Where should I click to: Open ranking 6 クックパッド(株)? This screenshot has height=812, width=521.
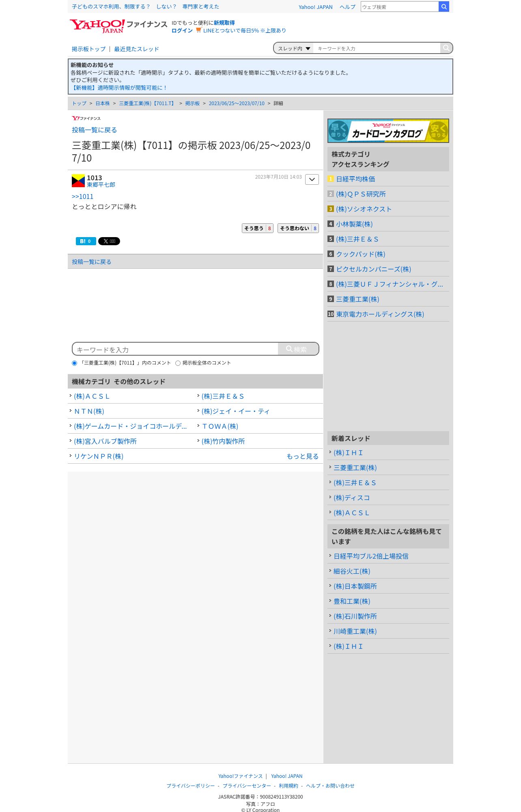pyautogui.click(x=361, y=254)
